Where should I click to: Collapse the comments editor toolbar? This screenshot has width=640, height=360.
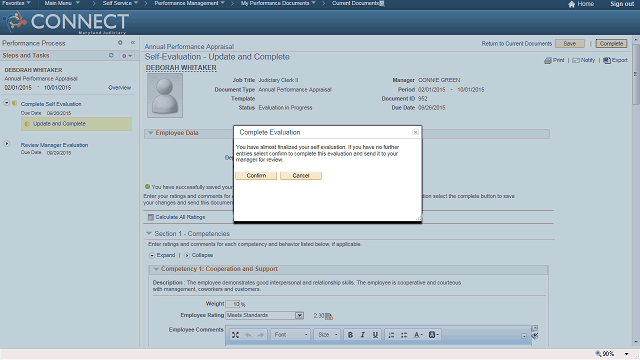pyautogui.click(x=524, y=336)
